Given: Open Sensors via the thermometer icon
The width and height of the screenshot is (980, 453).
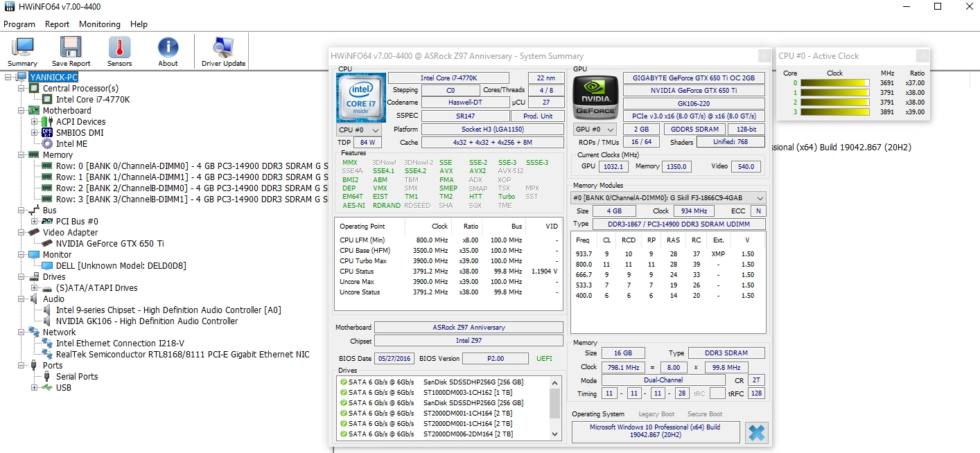Looking at the screenshot, I should click(x=119, y=48).
